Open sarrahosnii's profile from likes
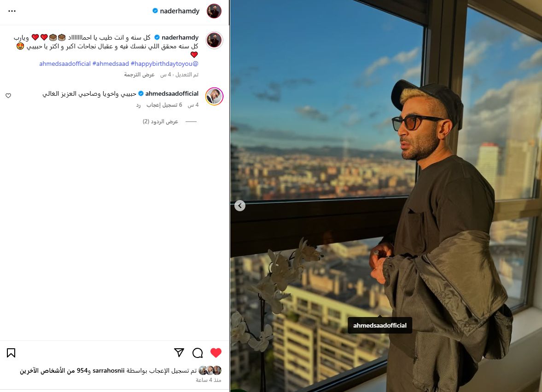 (x=109, y=370)
